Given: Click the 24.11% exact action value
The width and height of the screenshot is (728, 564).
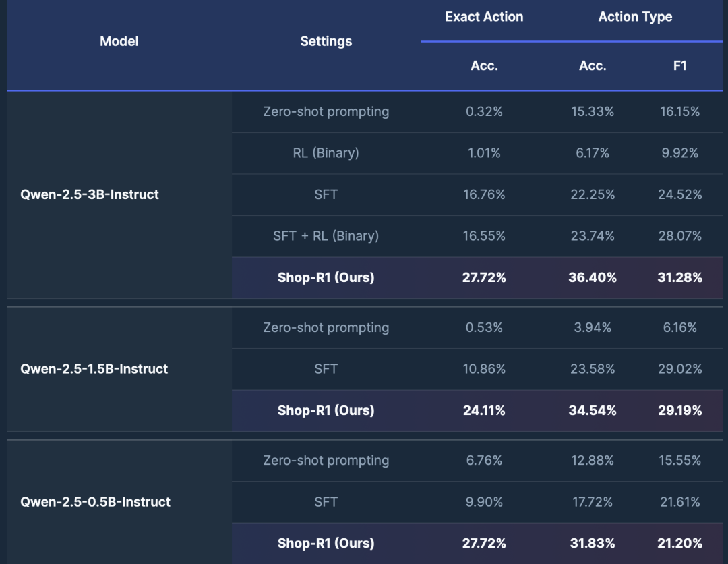Looking at the screenshot, I should (x=484, y=410).
